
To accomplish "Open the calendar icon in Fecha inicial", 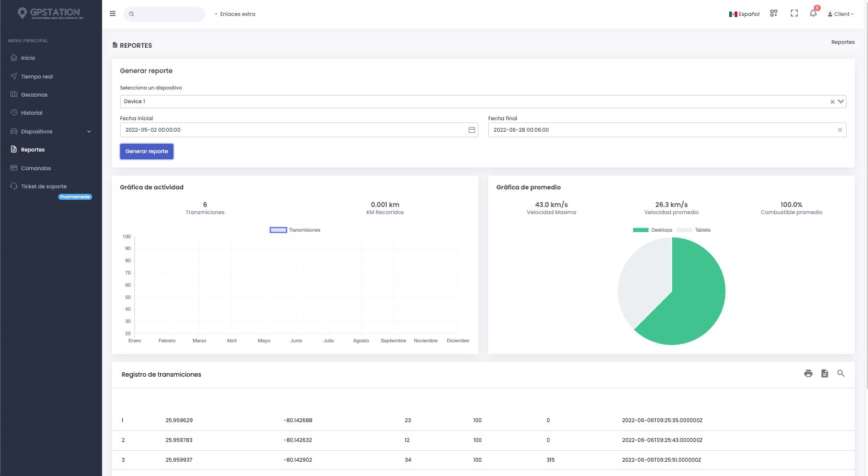I will coord(471,130).
